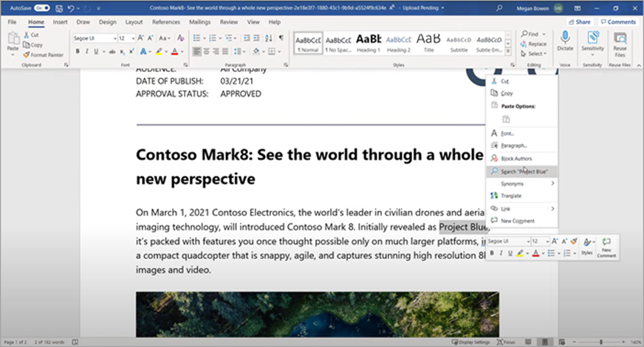Screen dimensions: 644x347
Task: Click the Sensitivity icon
Action: [x=592, y=38]
